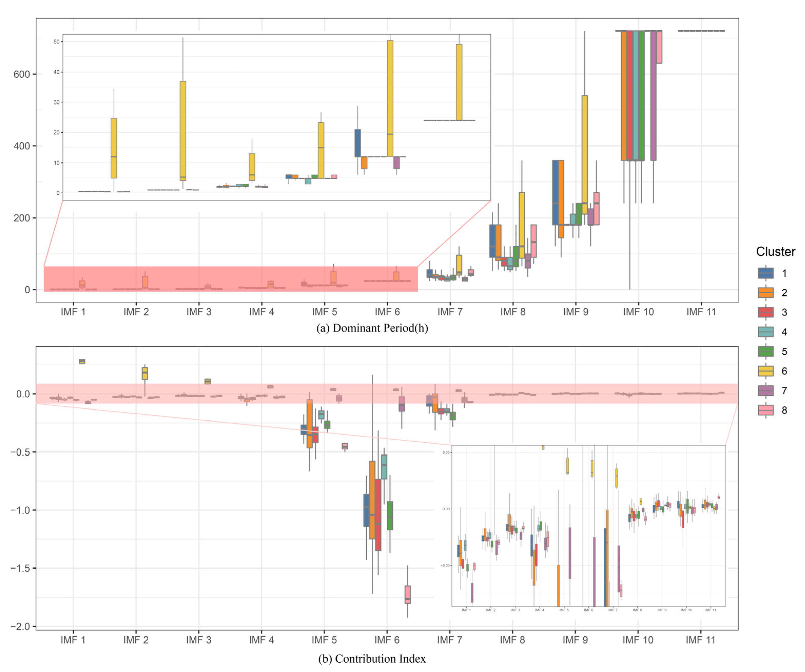
Task: Click the yellow Cluster 6 legend swatch
Action: click(765, 371)
